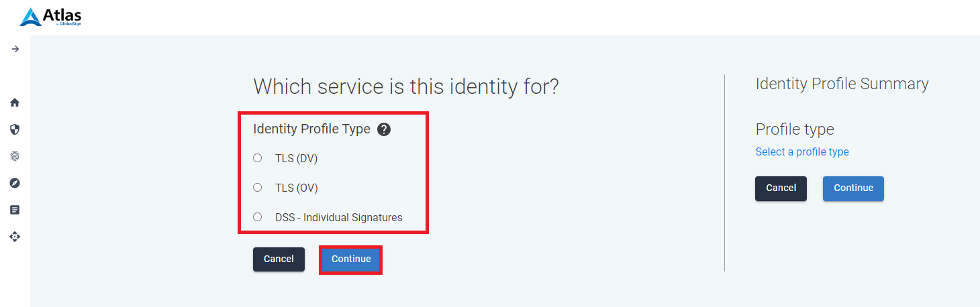Click the 'Select a profile type' link

point(802,152)
